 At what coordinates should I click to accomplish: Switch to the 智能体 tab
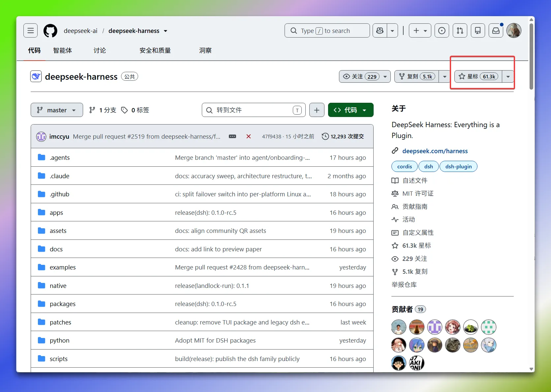pos(62,50)
